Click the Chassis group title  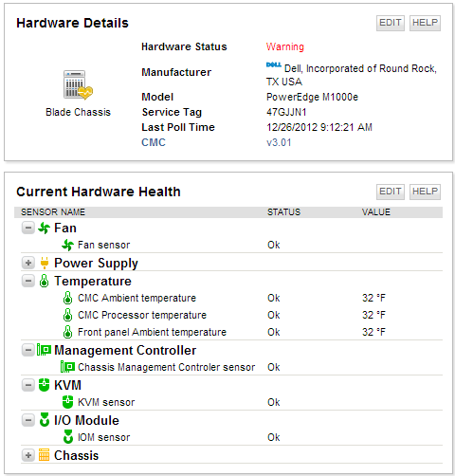(76, 455)
